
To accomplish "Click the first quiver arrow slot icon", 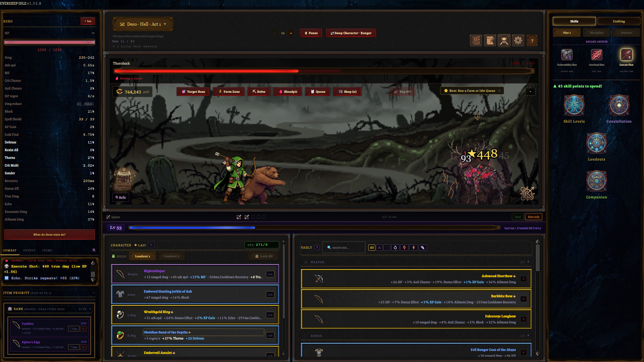I will [x=239, y=217].
